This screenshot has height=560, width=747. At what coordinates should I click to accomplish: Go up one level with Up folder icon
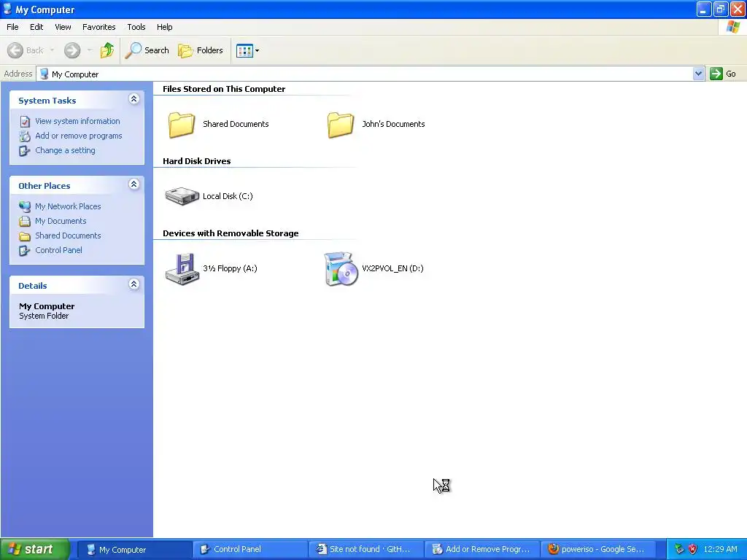pyautogui.click(x=107, y=50)
